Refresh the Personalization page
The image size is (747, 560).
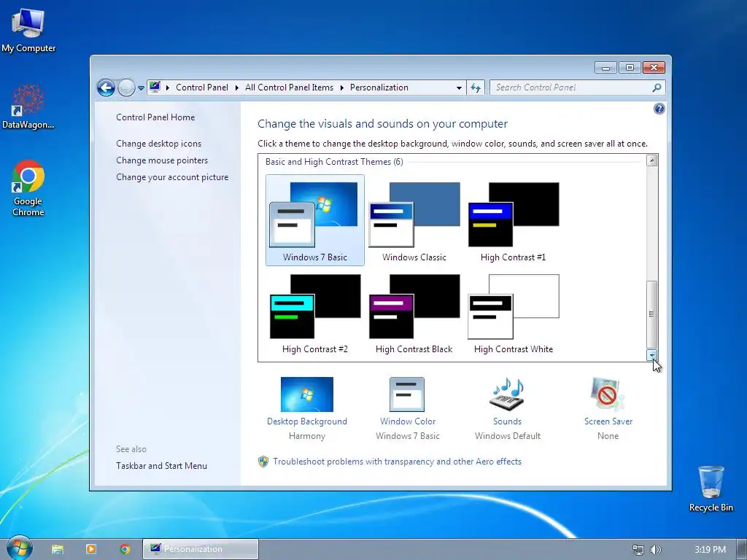[x=476, y=87]
